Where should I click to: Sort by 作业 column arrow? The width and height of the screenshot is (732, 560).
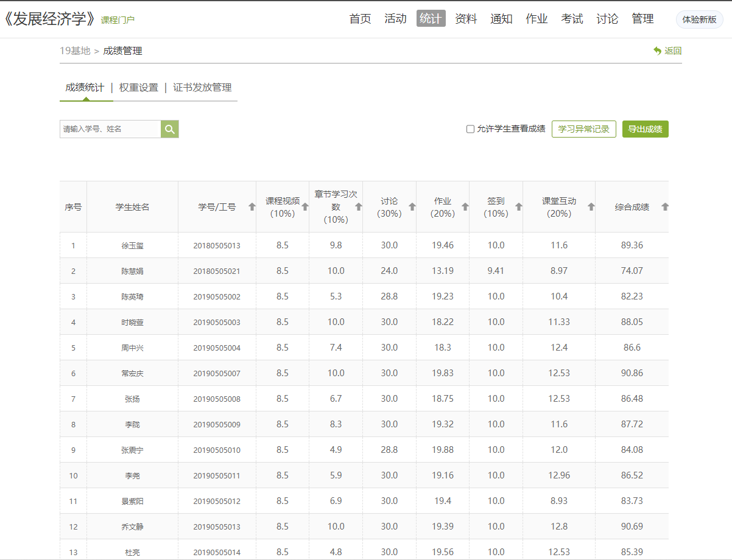tap(465, 207)
